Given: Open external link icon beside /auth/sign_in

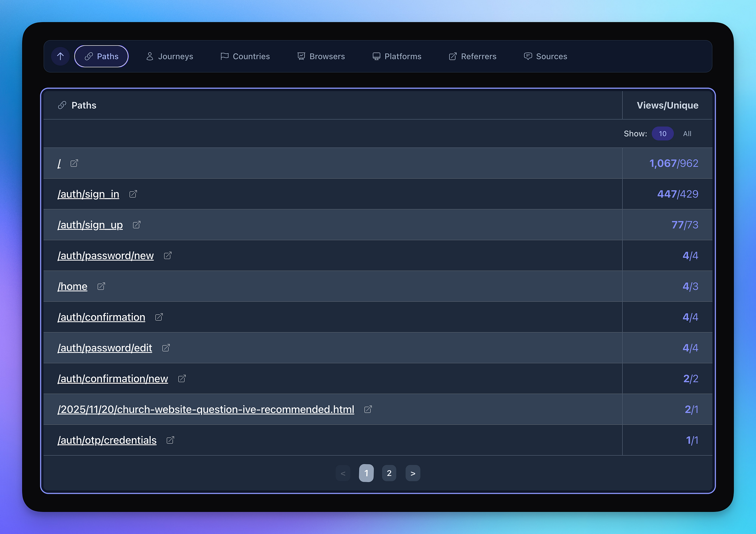Looking at the screenshot, I should click(x=133, y=194).
